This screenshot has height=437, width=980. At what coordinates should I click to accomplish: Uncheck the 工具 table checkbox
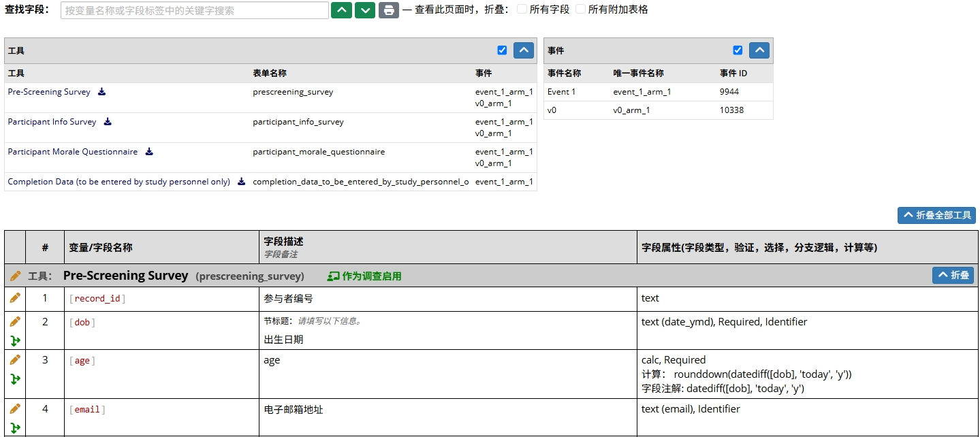(503, 50)
